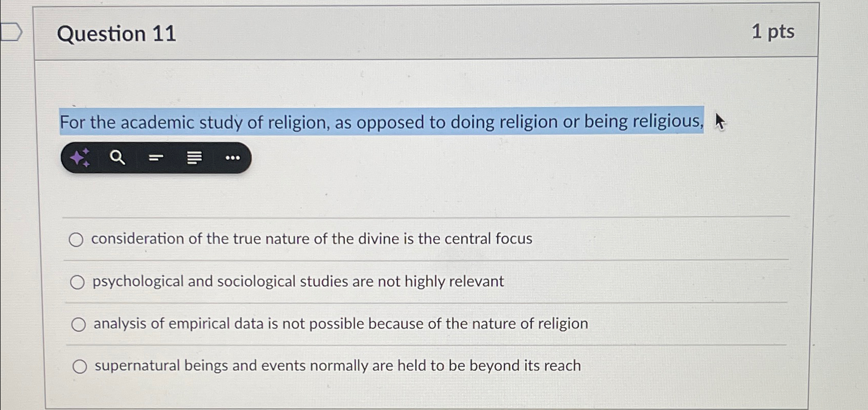Choose psychological and sociological studies option
Screen dimensions: 868x410
click(77, 282)
